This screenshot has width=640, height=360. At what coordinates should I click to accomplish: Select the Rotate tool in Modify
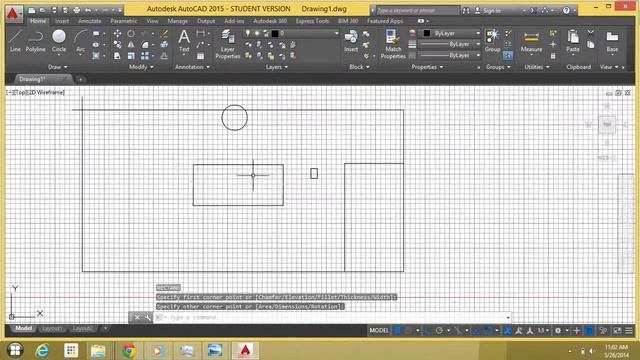(131, 33)
